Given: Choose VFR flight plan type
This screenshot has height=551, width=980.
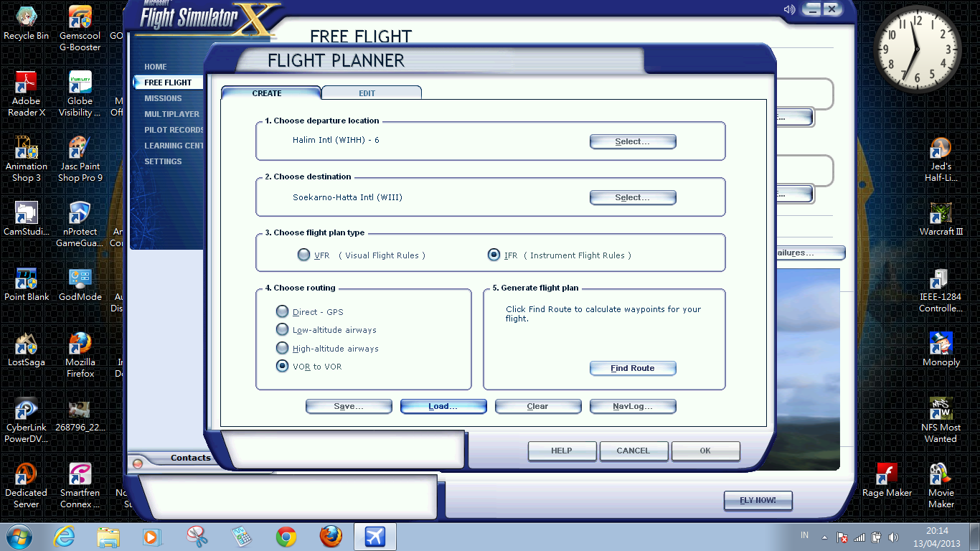Looking at the screenshot, I should click(304, 255).
